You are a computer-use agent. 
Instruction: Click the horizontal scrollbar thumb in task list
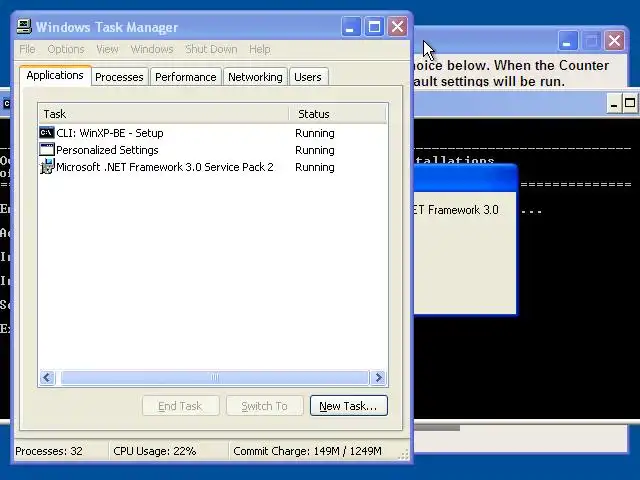pos(214,378)
